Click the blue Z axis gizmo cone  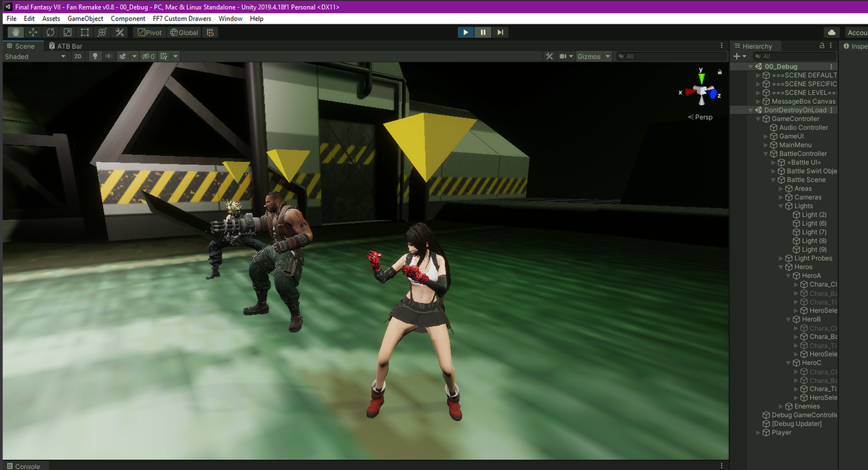tap(713, 95)
